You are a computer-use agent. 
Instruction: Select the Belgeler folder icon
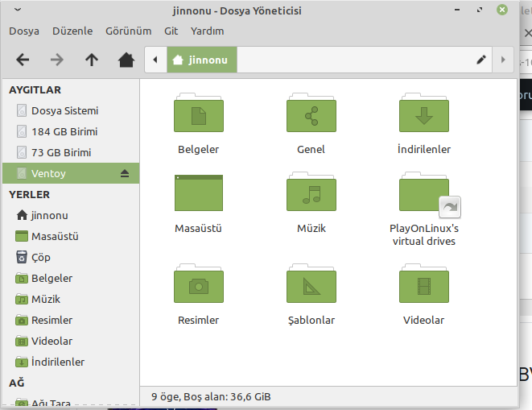(199, 113)
